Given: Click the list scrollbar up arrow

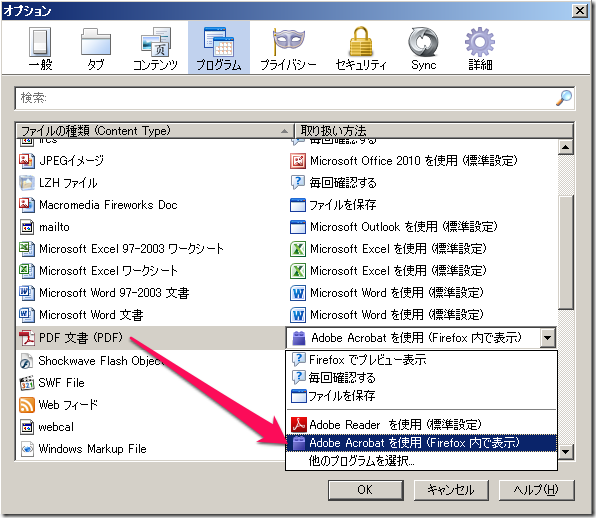Looking at the screenshot, I should pos(566,147).
